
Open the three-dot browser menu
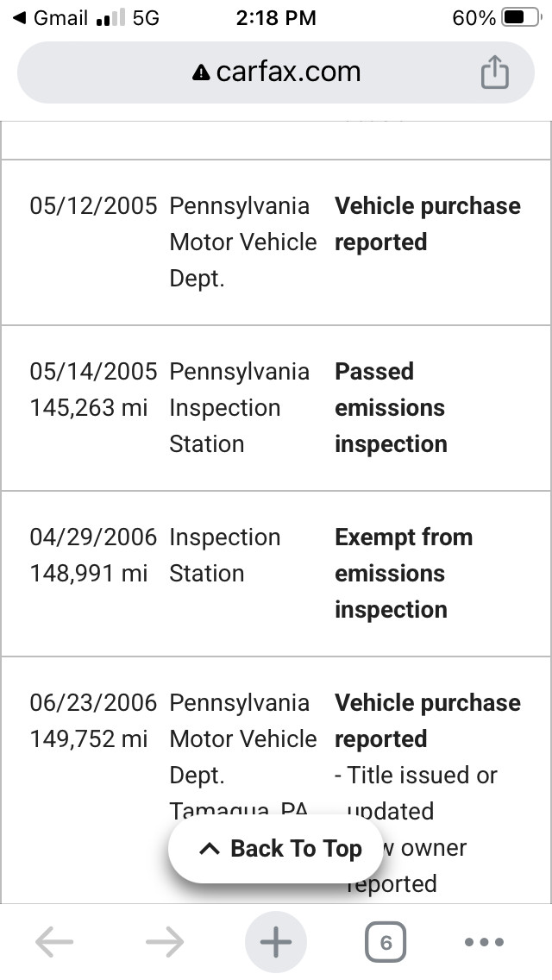pos(485,942)
